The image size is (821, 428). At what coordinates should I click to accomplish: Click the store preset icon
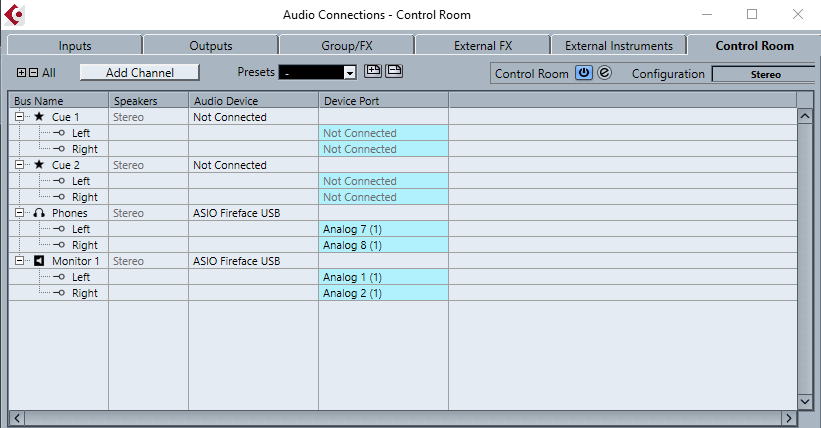point(373,71)
